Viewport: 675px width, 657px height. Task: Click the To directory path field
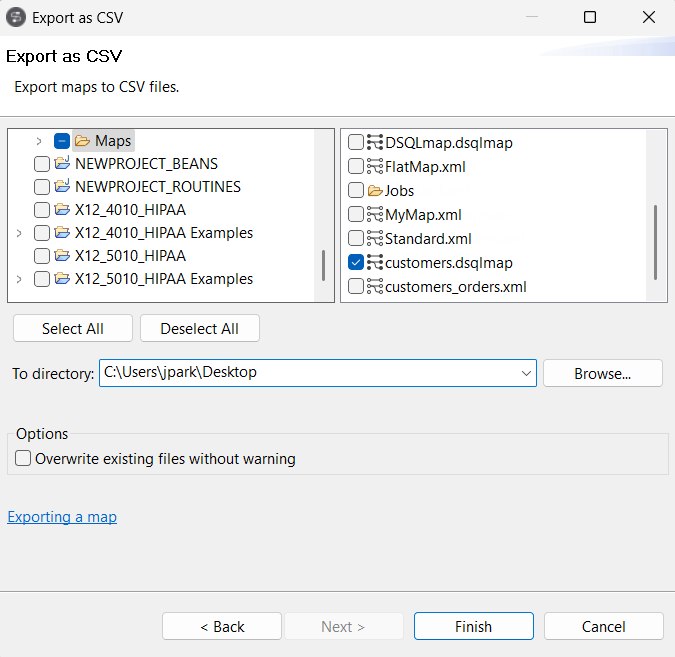pos(308,373)
